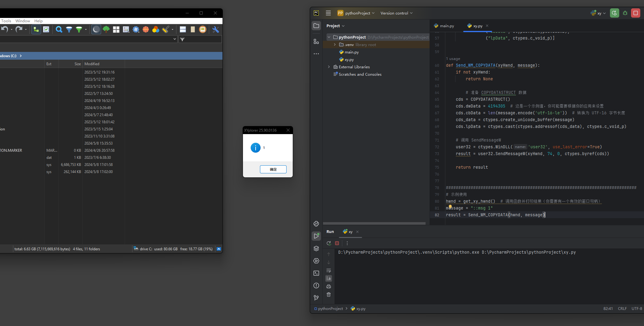Switch to the main.py editor tab
Screen dimensions: 644x326
pyautogui.click(x=447, y=26)
